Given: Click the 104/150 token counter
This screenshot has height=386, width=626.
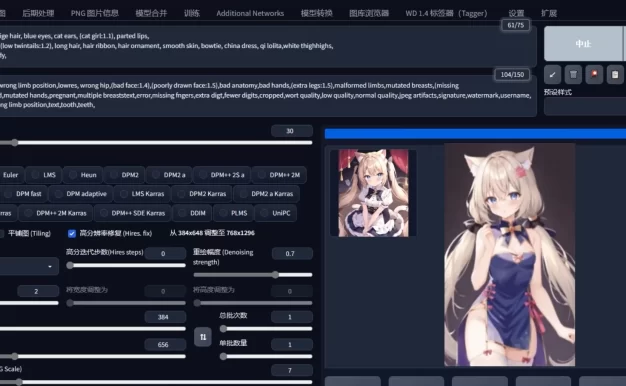Looking at the screenshot, I should point(512,75).
